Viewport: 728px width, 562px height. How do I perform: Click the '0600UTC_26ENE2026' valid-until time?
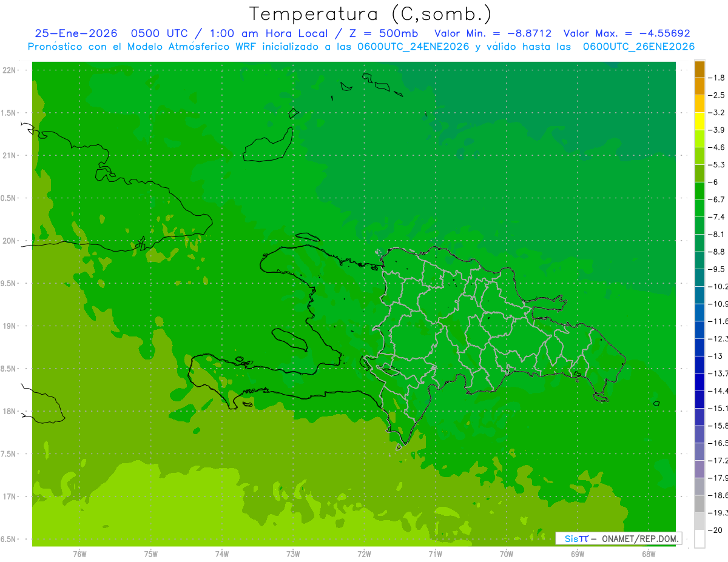point(638,47)
